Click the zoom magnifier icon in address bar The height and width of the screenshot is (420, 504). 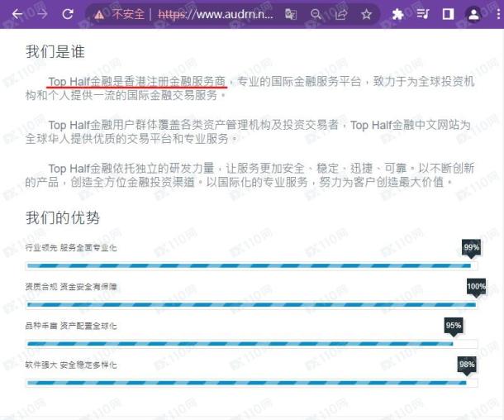tap(316, 15)
